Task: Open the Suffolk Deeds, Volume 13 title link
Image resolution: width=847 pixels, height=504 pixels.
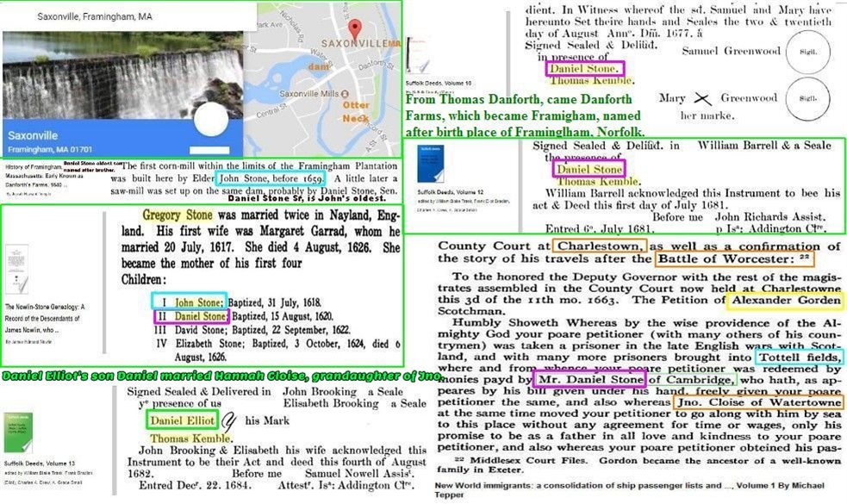Action: pyautogui.click(x=34, y=472)
